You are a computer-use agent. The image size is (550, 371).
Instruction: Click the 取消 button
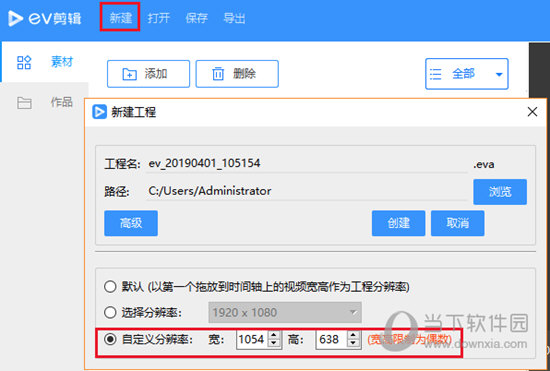pyautogui.click(x=457, y=223)
